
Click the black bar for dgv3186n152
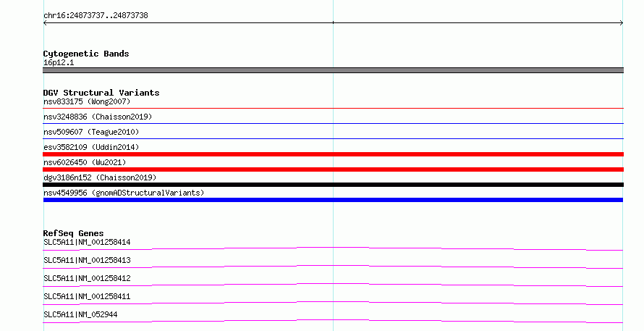click(x=333, y=185)
